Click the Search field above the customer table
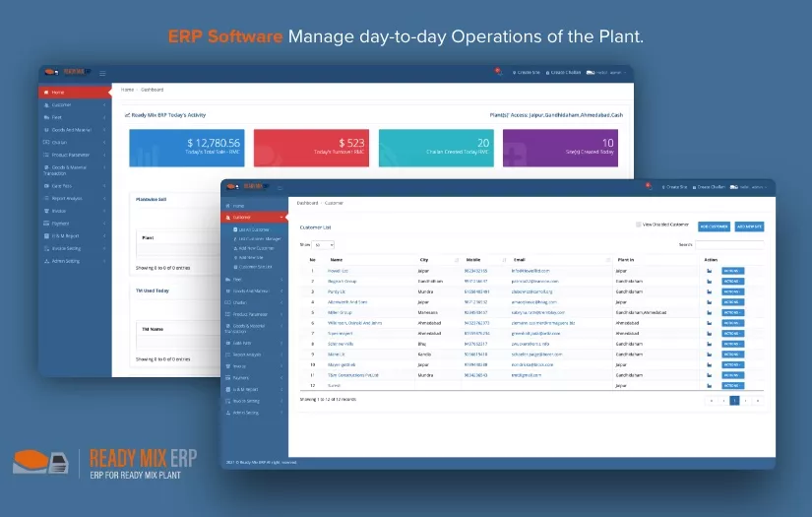The height and width of the screenshot is (517, 812). [x=729, y=244]
